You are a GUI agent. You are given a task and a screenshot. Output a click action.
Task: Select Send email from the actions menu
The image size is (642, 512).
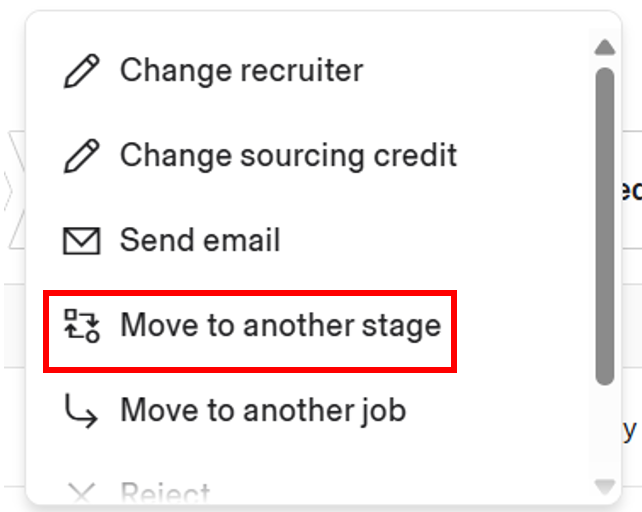pyautogui.click(x=200, y=241)
